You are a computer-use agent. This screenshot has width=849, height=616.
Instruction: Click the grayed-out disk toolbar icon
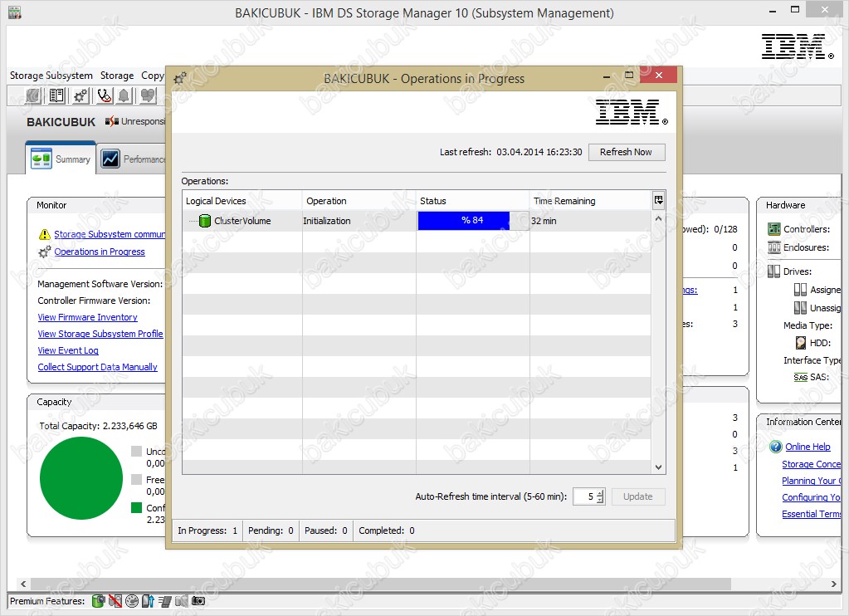tap(32, 96)
